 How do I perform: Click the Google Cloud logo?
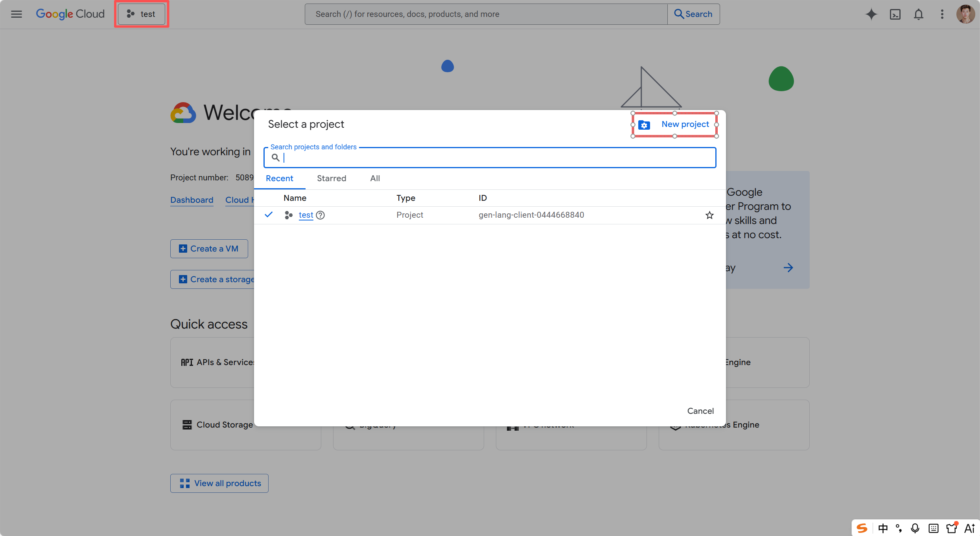tap(70, 14)
